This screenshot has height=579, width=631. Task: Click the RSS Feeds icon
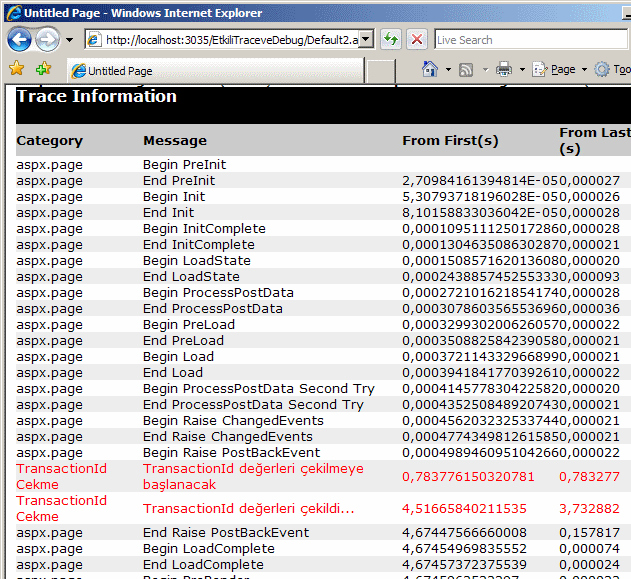pos(466,70)
